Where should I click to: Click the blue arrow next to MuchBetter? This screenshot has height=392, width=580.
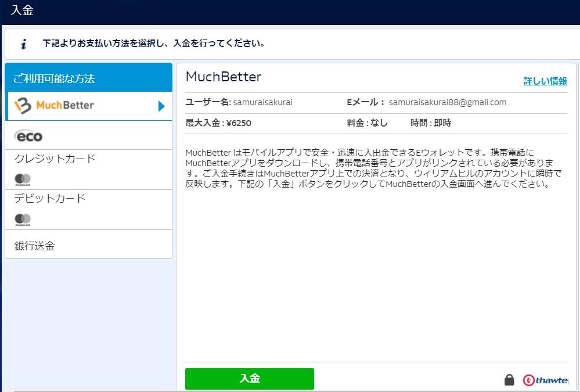161,106
